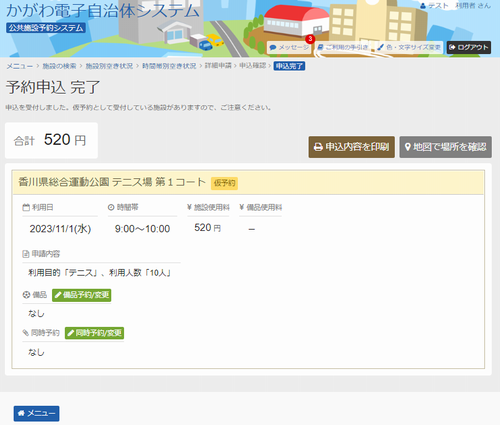
Task: Click the 仮予約 status badge
Action: tap(224, 183)
